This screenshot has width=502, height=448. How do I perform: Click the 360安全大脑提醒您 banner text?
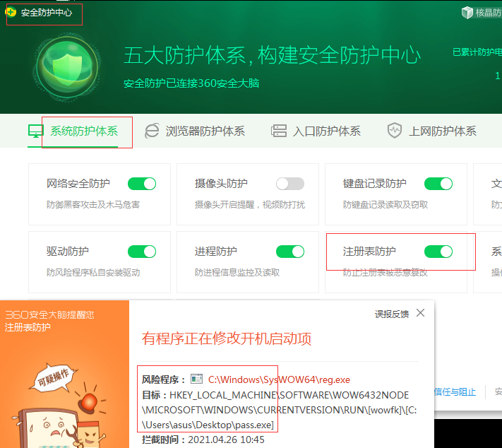[x=49, y=315]
